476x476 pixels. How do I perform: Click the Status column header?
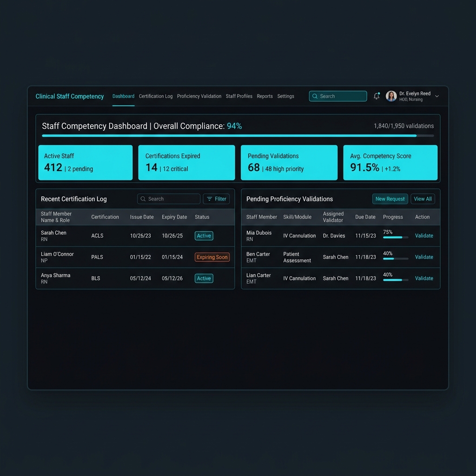(202, 217)
